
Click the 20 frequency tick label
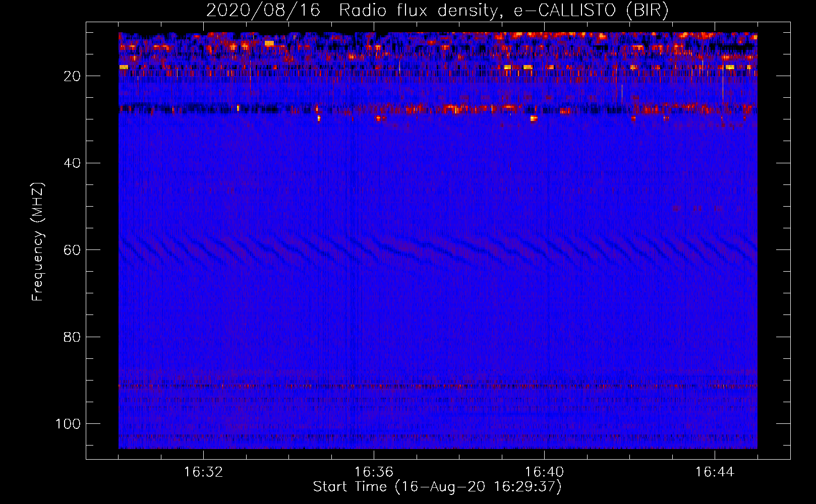(72, 76)
